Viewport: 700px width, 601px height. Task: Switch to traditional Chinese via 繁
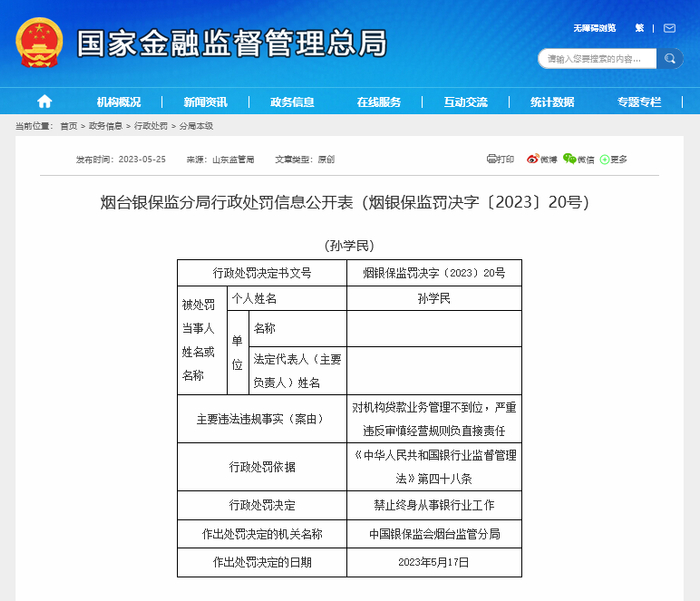tap(639, 28)
